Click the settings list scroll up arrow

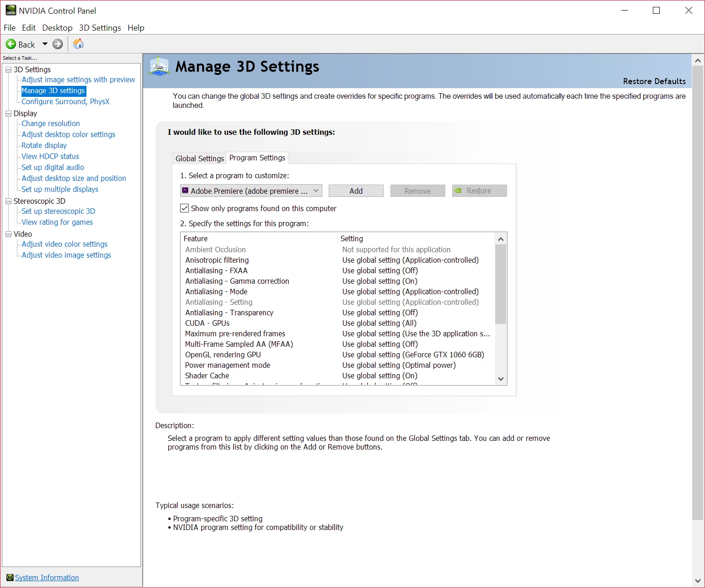(501, 239)
